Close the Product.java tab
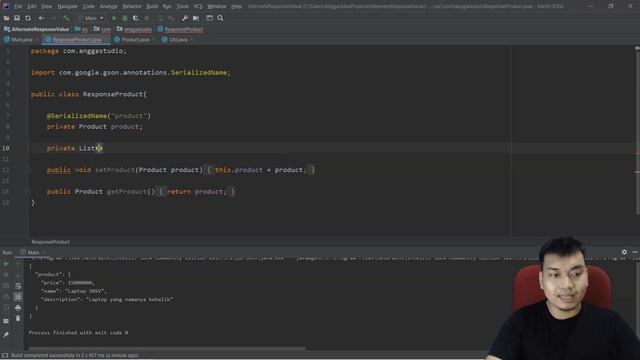This screenshot has width=640, height=360. coord(153,40)
